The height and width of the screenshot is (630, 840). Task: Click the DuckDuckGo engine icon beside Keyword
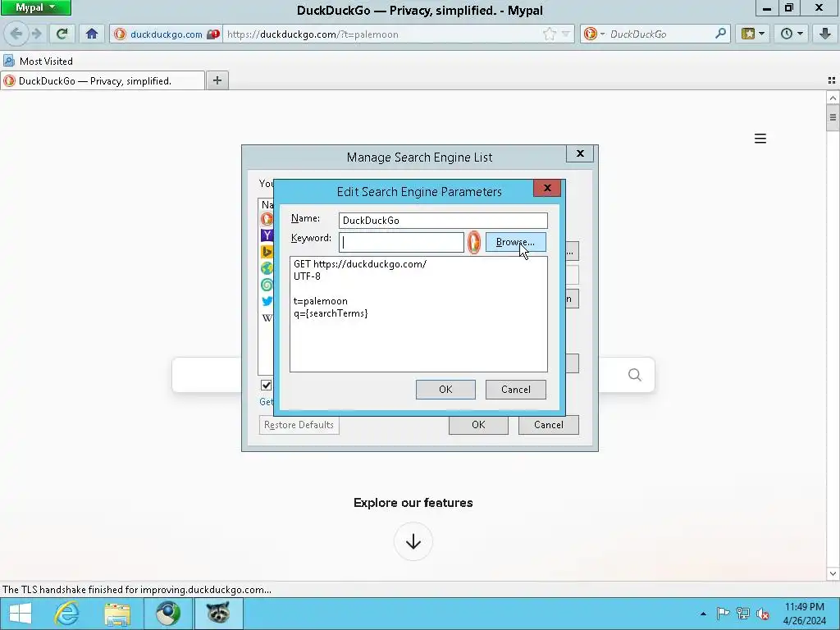tap(474, 243)
